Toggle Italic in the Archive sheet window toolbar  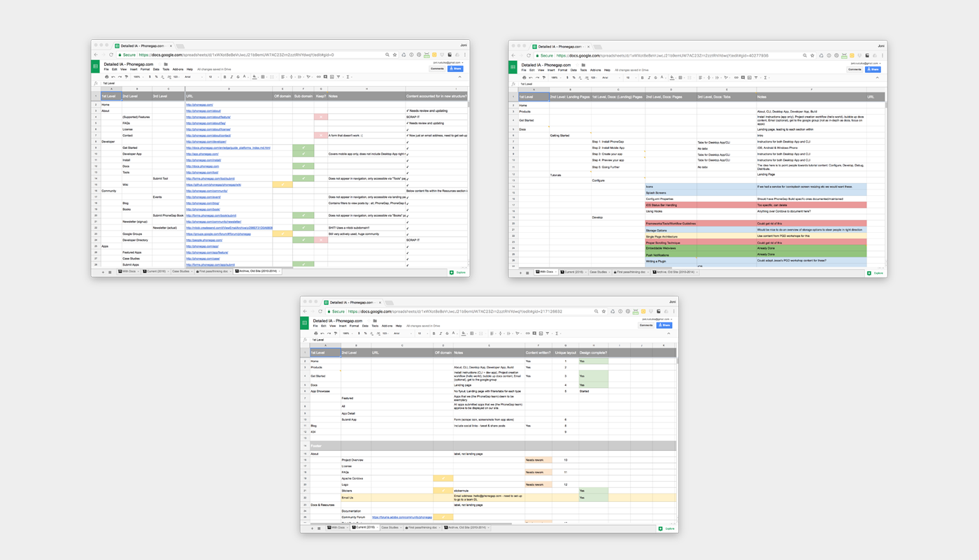coord(231,77)
